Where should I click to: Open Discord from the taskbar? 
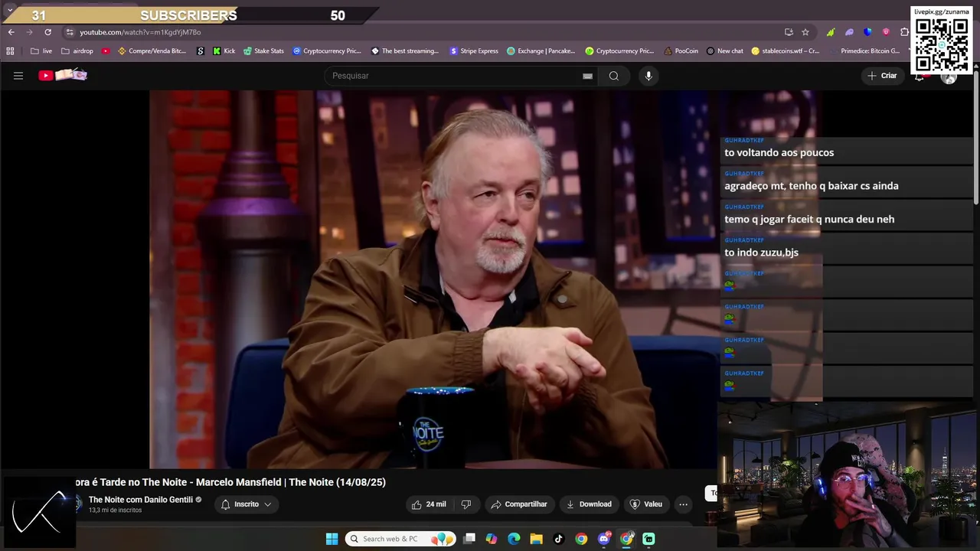[604, 539]
